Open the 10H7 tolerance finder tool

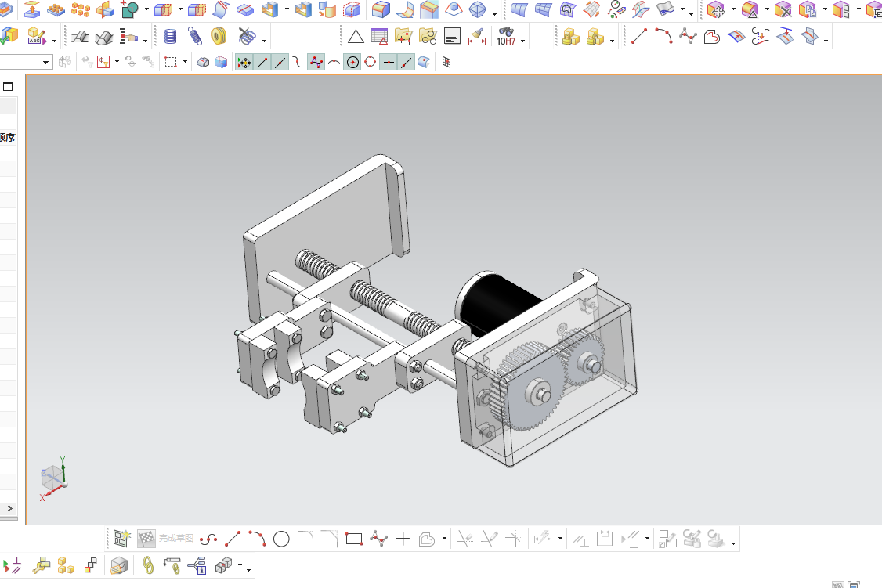pos(506,37)
